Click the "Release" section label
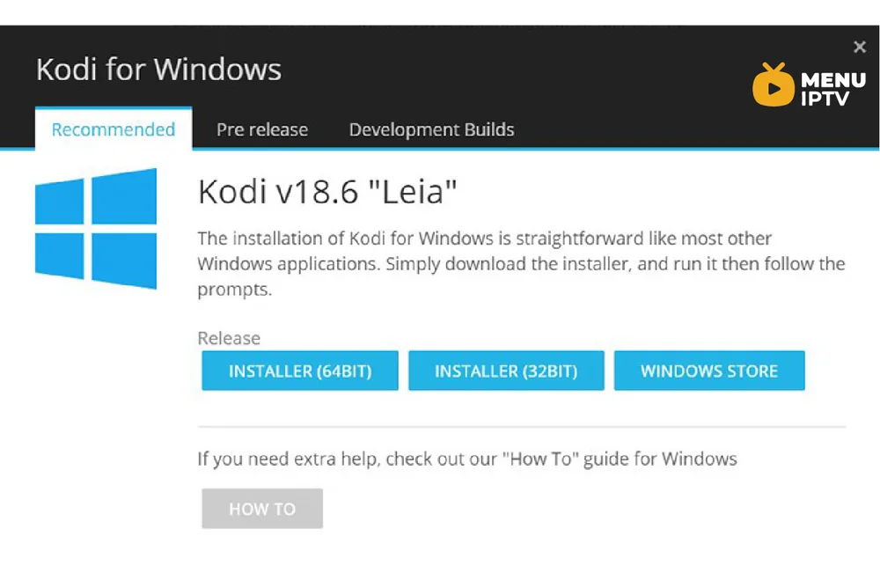Image resolution: width=880 pixels, height=588 pixels. pyautogui.click(x=229, y=338)
